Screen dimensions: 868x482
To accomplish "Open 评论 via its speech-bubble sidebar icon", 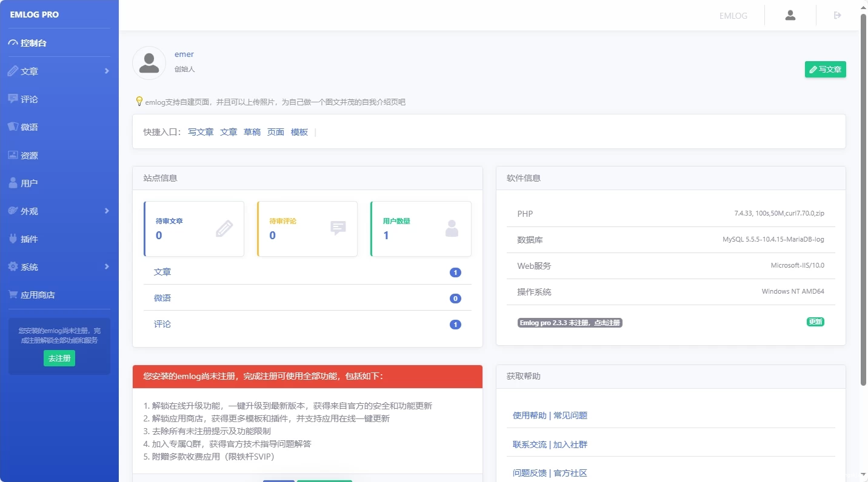I will [13, 99].
